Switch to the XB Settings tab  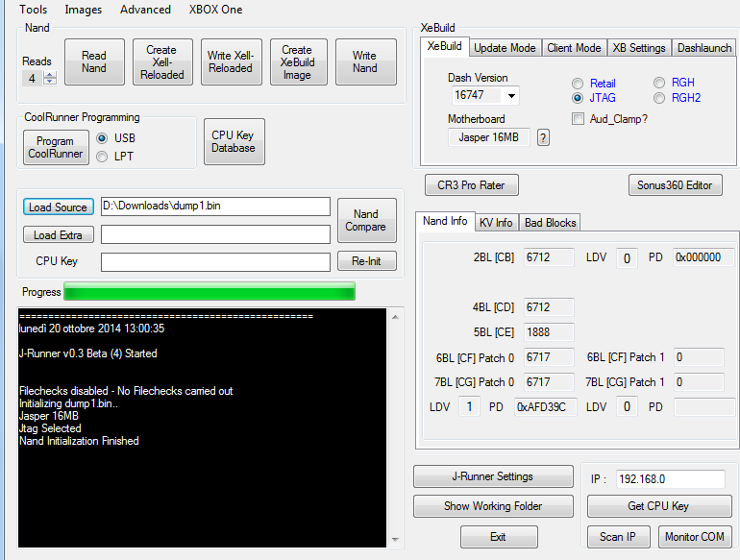(x=639, y=48)
